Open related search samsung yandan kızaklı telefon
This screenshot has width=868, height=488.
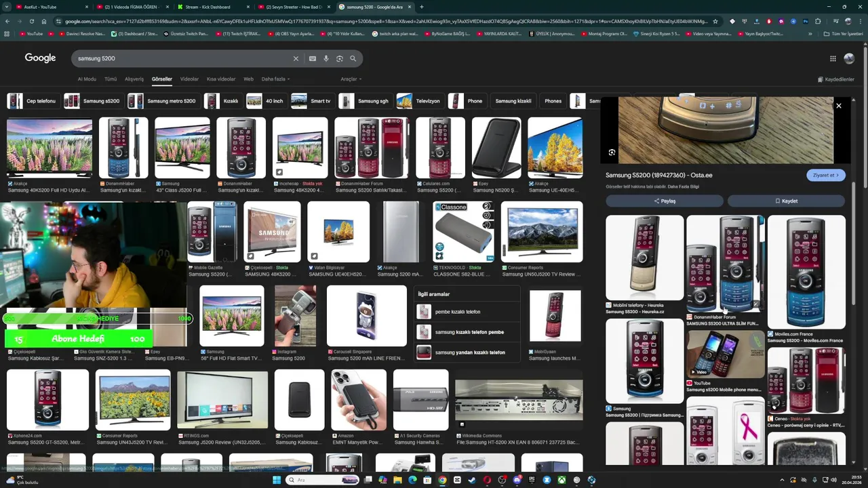(x=468, y=352)
